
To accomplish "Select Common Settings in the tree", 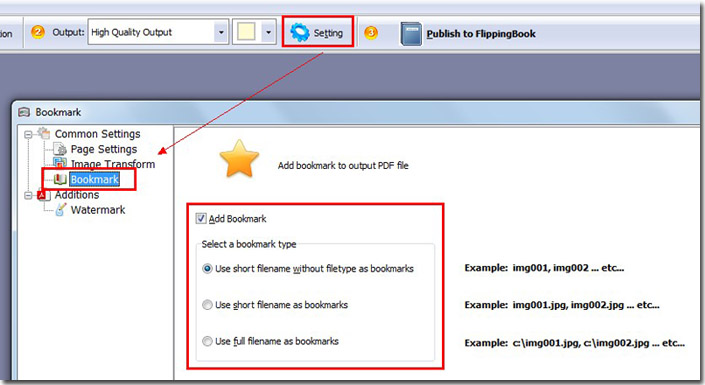I will (97, 134).
